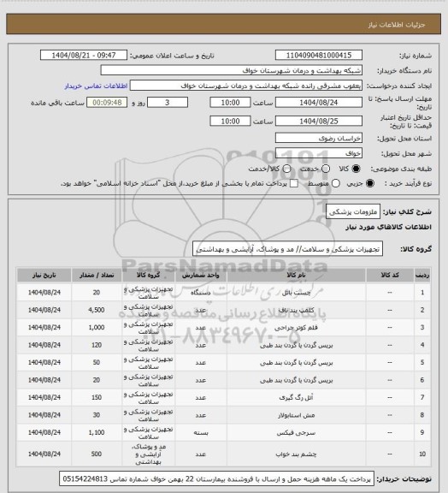Select the کالا radio button
The height and width of the screenshot is (493, 448).
pos(356,169)
